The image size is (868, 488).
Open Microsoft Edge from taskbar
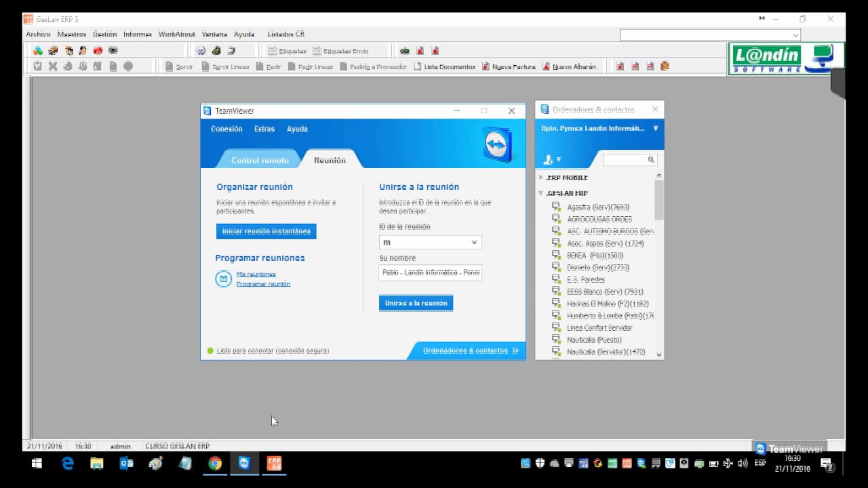tap(67, 464)
